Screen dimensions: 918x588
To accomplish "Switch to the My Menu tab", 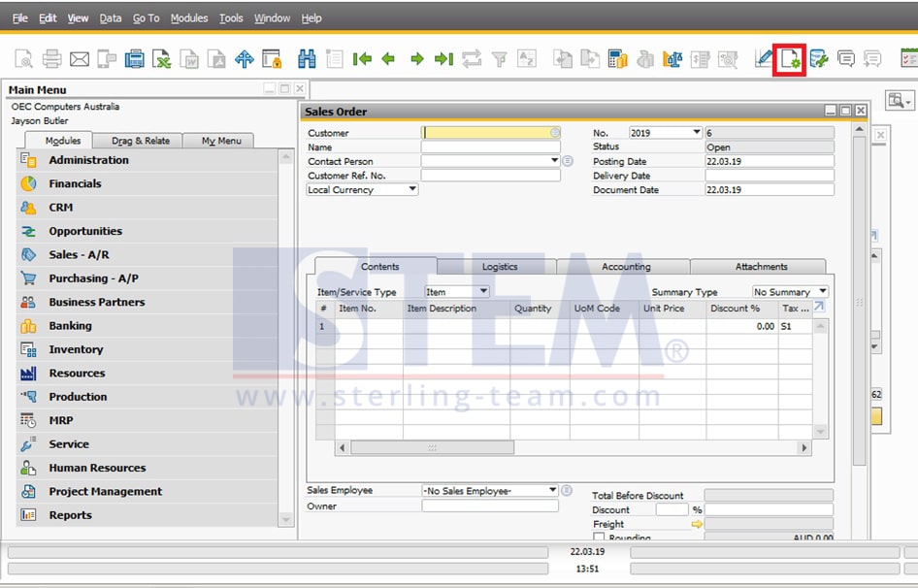I will point(221,141).
